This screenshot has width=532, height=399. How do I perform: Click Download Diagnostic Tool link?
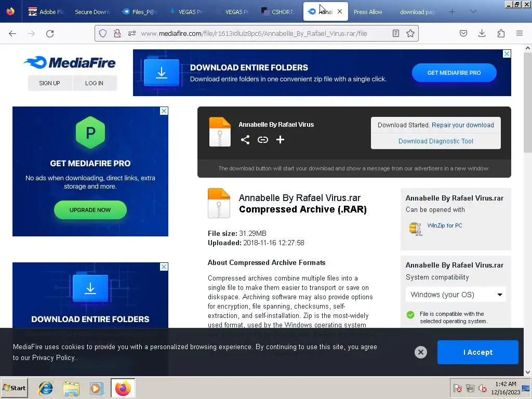click(x=436, y=141)
